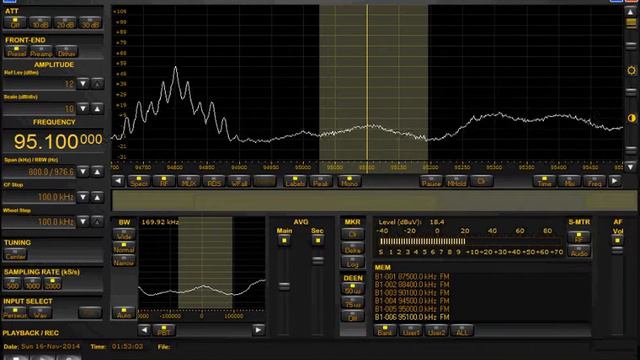The width and height of the screenshot is (640, 360).
Task: Select the 1000 kS/s sampling rate
Action: click(32, 283)
